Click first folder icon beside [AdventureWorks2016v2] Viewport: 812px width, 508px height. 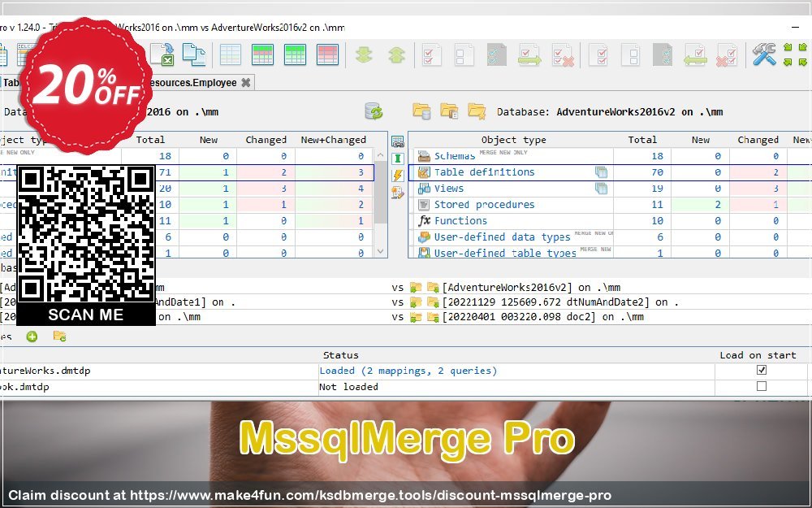415,287
